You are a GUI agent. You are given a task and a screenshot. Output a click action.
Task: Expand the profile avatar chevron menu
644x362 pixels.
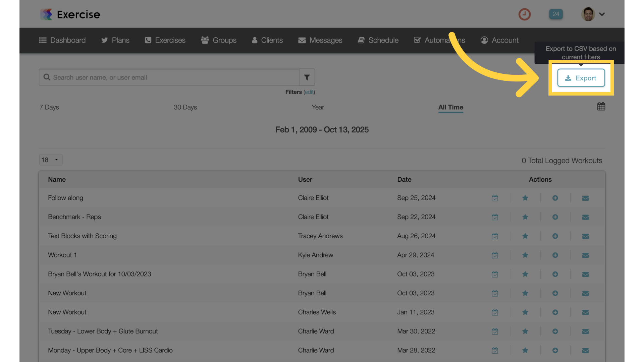pyautogui.click(x=602, y=14)
